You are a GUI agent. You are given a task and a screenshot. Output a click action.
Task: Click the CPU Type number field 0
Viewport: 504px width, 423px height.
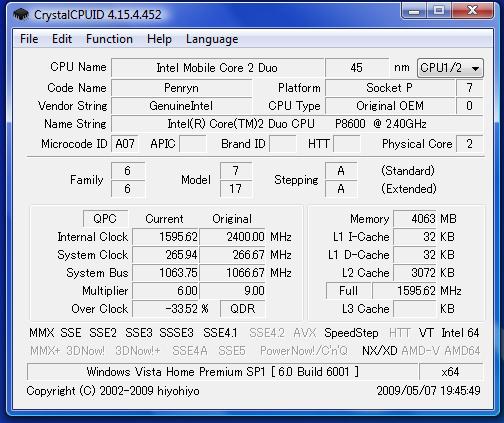pyautogui.click(x=469, y=106)
